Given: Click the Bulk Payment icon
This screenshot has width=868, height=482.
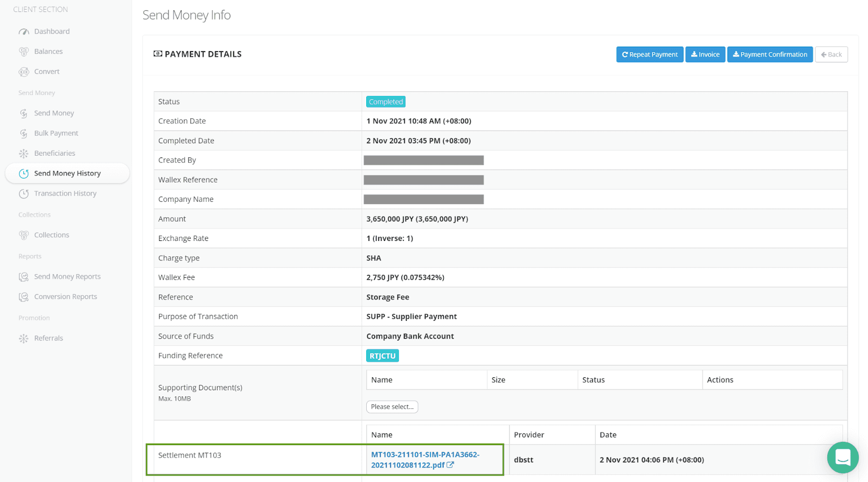Looking at the screenshot, I should 24,134.
